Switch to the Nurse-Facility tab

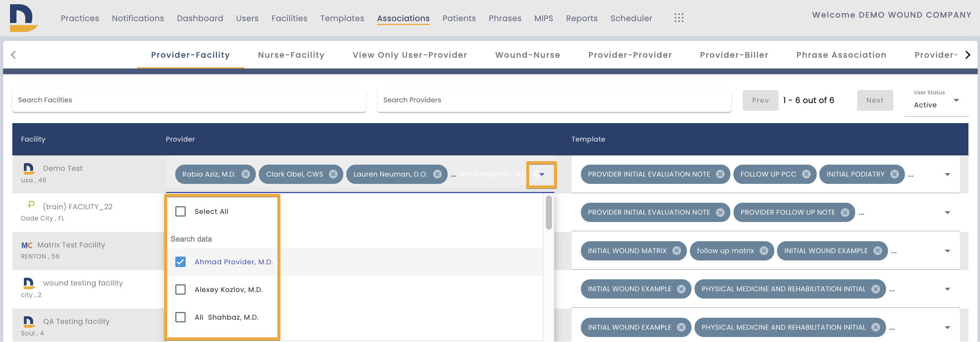tap(291, 55)
